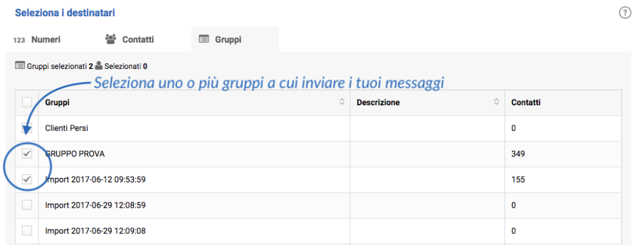Switch to the Contatti tab
Screen dimensions: 644x245
[130, 39]
